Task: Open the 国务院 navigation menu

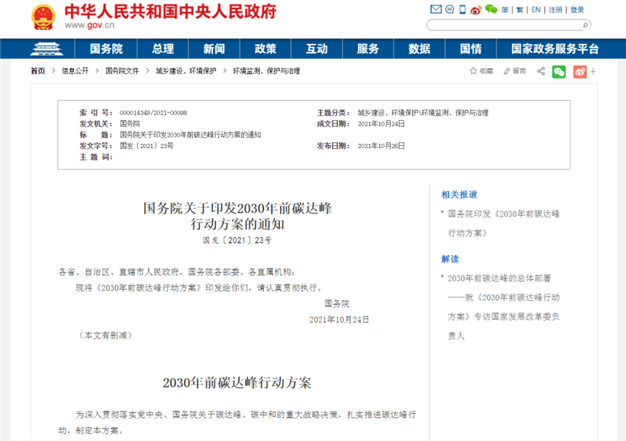Action: (106, 49)
